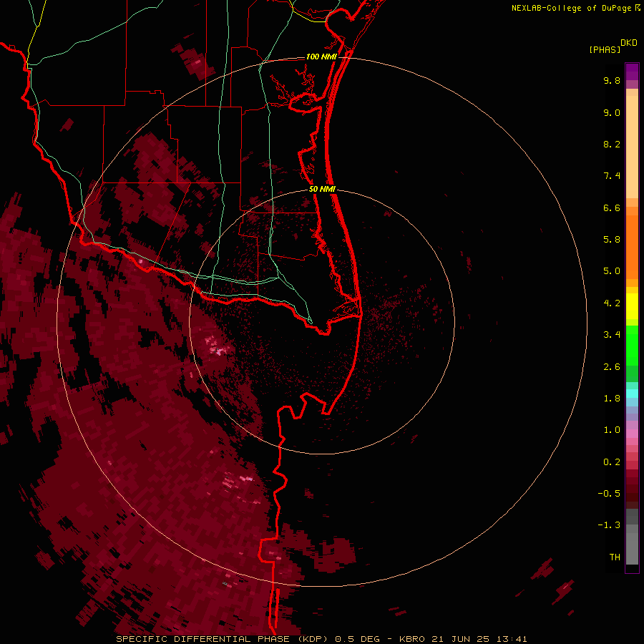Select the DKD label above color scale

629,43
